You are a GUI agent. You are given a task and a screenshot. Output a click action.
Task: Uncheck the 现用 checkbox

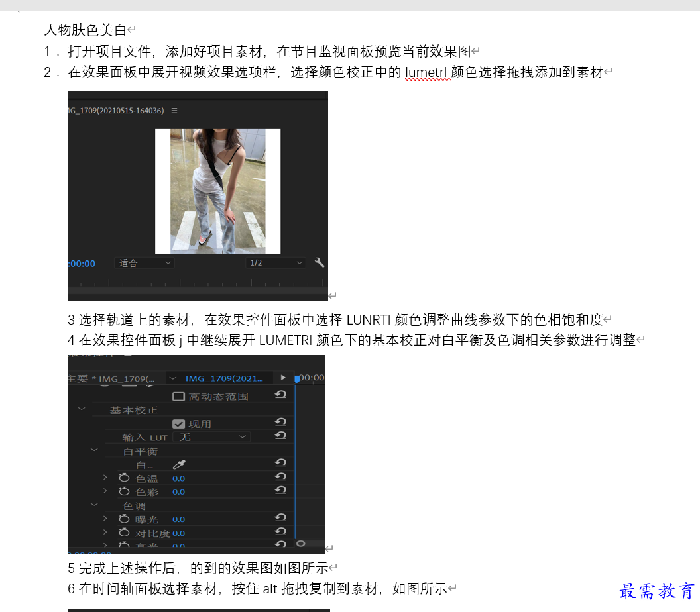pos(178,424)
